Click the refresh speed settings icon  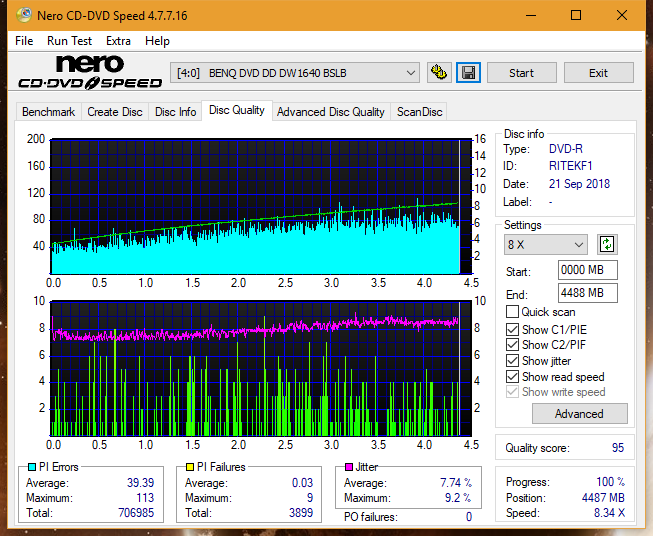click(607, 244)
